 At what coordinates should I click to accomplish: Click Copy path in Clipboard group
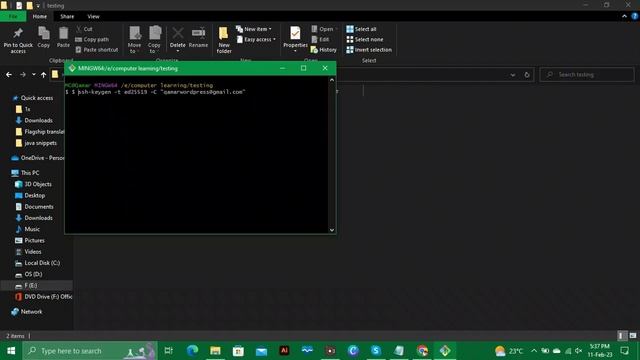[92, 40]
